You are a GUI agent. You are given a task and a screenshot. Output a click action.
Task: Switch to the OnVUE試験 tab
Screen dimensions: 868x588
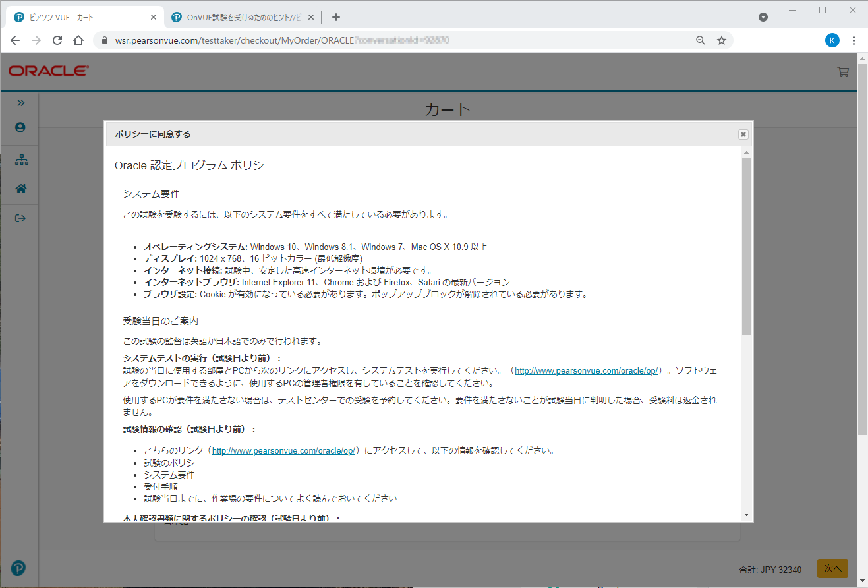(x=244, y=17)
